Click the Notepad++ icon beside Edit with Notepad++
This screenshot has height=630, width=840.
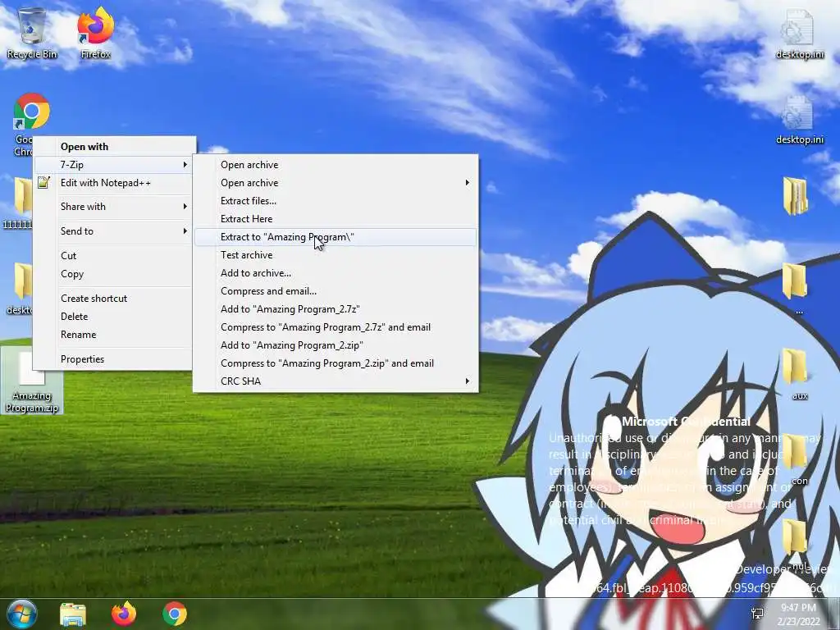tap(44, 183)
